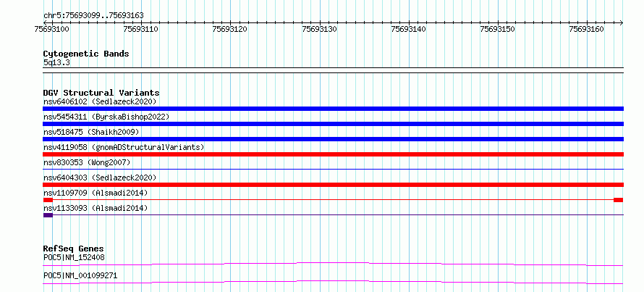Image resolution: width=644 pixels, height=292 pixels.
Task: Click the DGV Structural Variants track title
Action: [101, 93]
